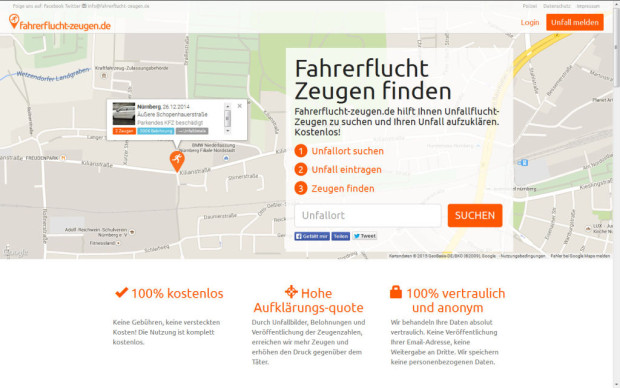The width and height of the screenshot is (620, 388).
Task: Follow the Twitter link in the top bar
Action: point(72,6)
